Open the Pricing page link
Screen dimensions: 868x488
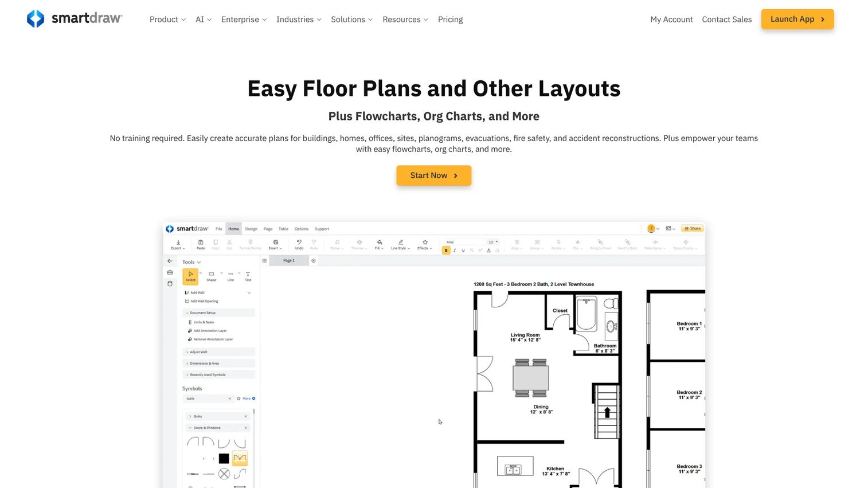450,19
